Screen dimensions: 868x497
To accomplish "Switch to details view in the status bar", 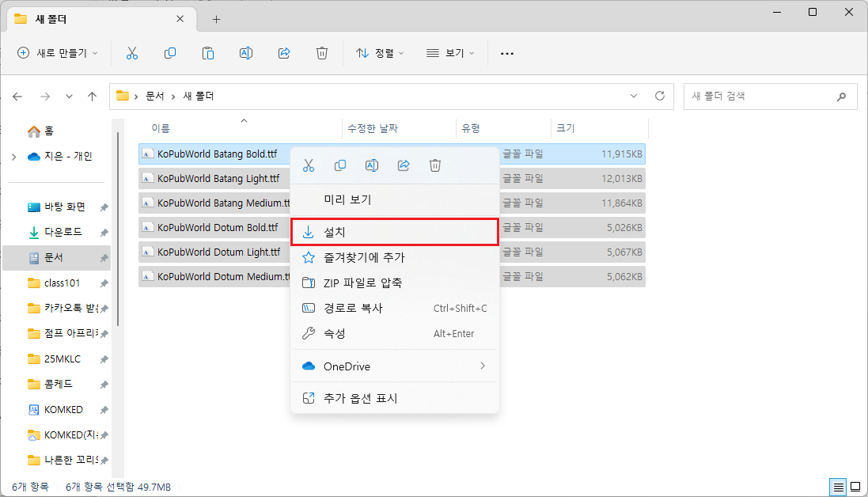I will [x=836, y=487].
